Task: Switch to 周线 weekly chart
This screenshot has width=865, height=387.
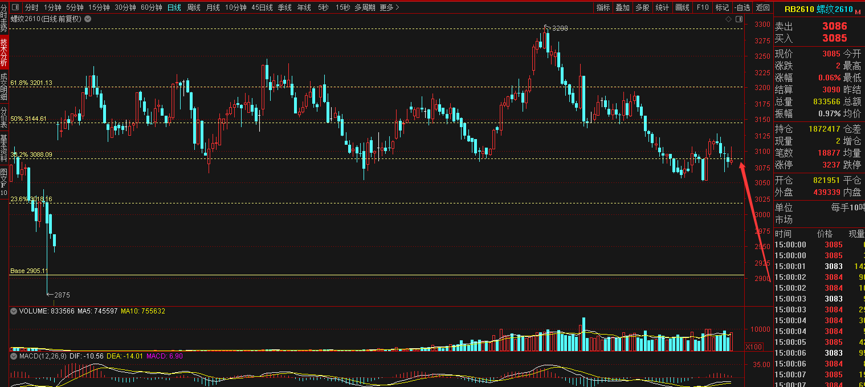Action: [x=193, y=8]
